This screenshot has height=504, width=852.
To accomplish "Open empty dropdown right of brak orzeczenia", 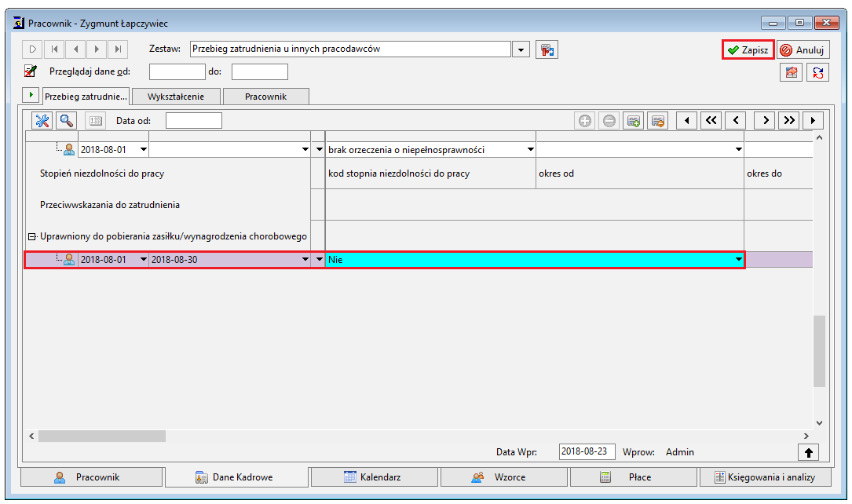I will [x=738, y=149].
